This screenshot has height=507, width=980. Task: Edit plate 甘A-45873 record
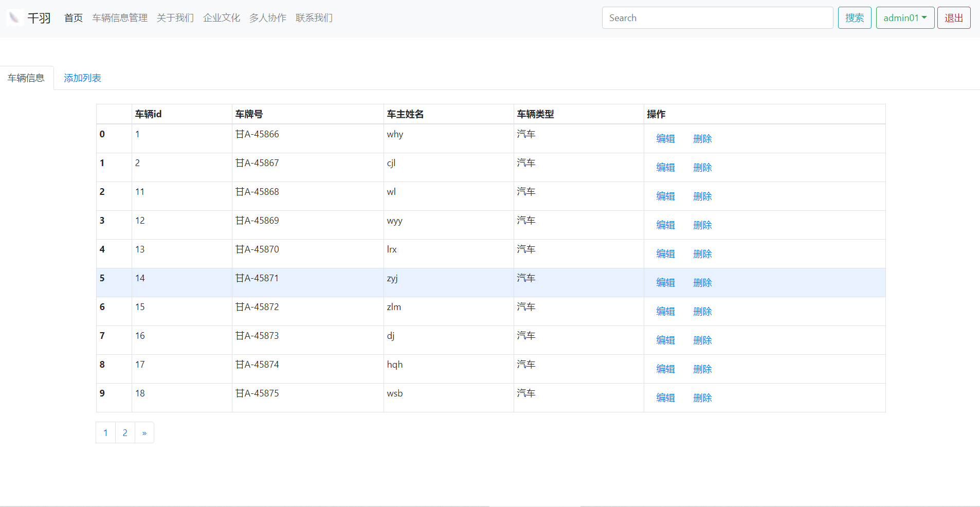click(x=665, y=340)
